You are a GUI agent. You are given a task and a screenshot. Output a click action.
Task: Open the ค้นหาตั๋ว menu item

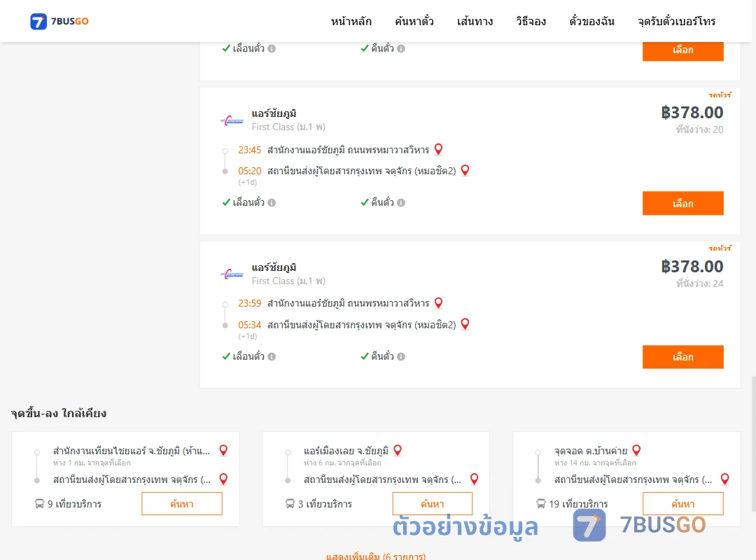point(414,21)
